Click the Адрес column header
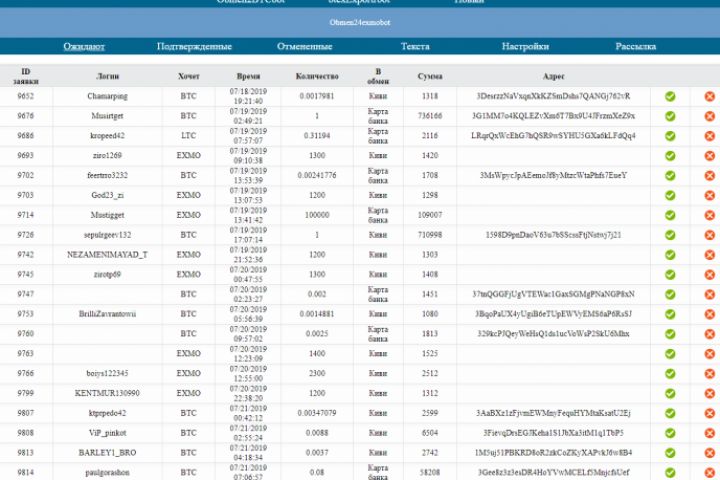The image size is (720, 480). [553, 76]
